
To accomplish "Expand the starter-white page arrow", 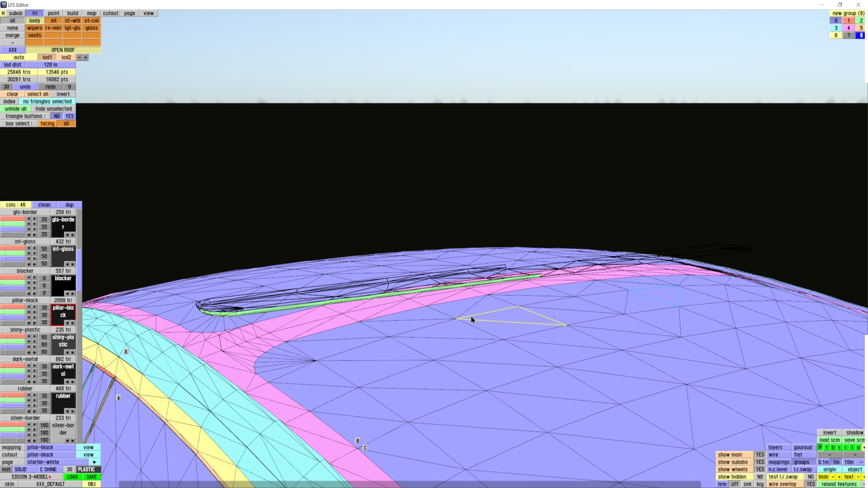I will (94, 462).
